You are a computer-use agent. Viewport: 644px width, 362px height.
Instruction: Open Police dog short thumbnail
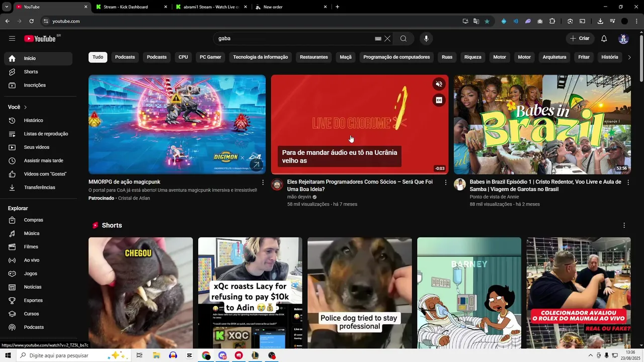(x=360, y=293)
